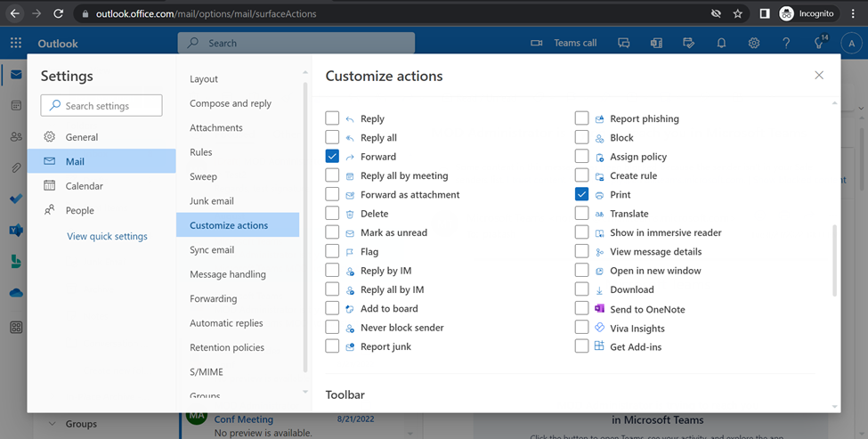The image size is (868, 439).
Task: Expand the Groups folder chevron
Action: click(52, 424)
